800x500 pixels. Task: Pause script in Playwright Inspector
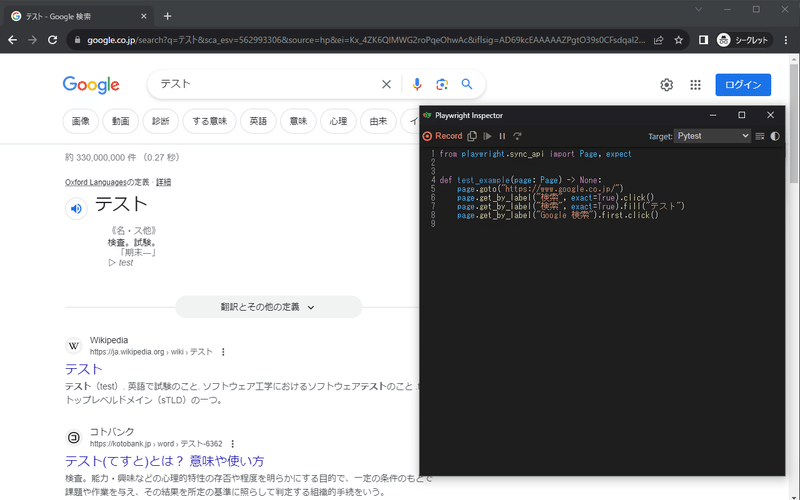502,136
